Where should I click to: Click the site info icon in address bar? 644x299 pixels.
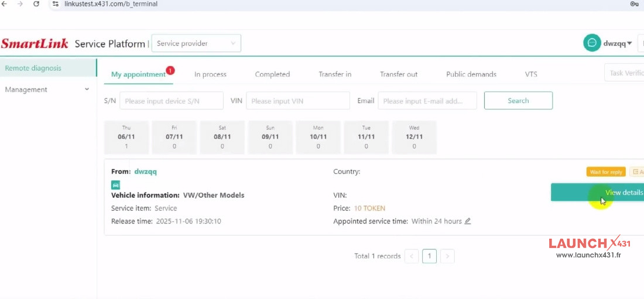coord(56,4)
